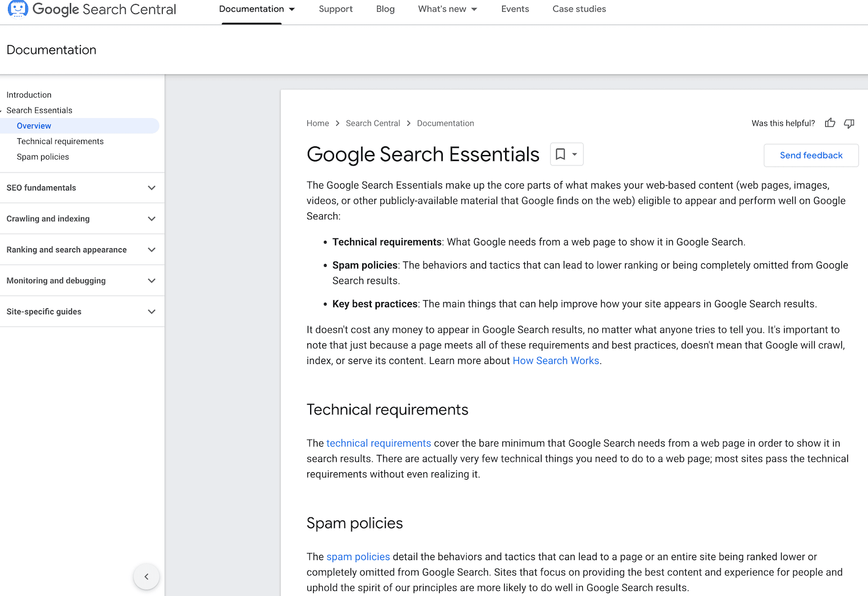The image size is (868, 596).
Task: Follow the spam policies link in body
Action: (x=358, y=557)
